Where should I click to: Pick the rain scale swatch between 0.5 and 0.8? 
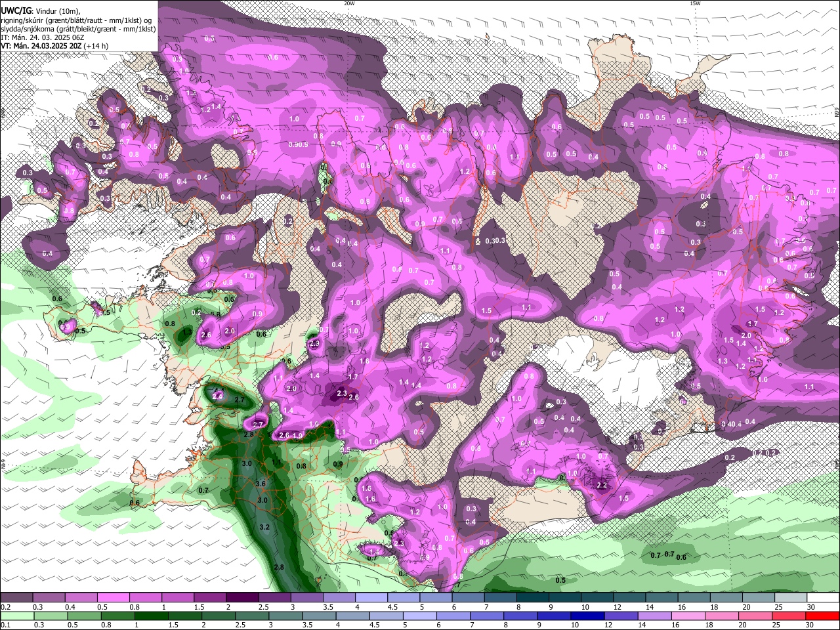tap(83, 616)
